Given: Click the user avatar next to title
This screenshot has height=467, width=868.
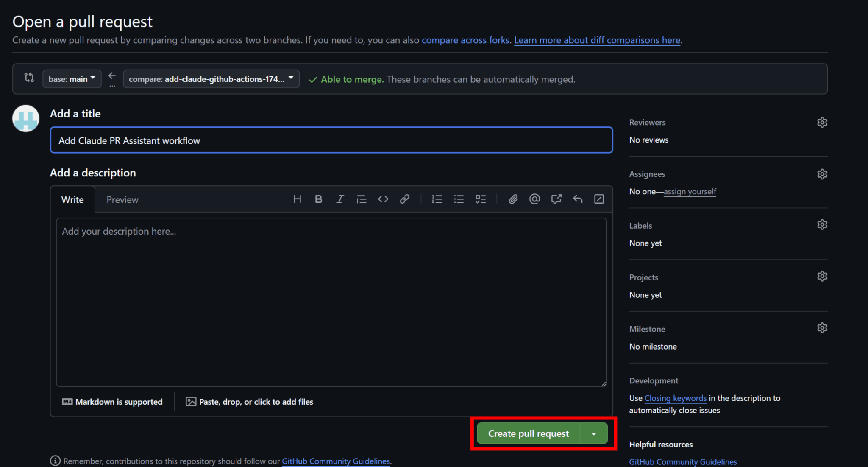Looking at the screenshot, I should tap(26, 118).
